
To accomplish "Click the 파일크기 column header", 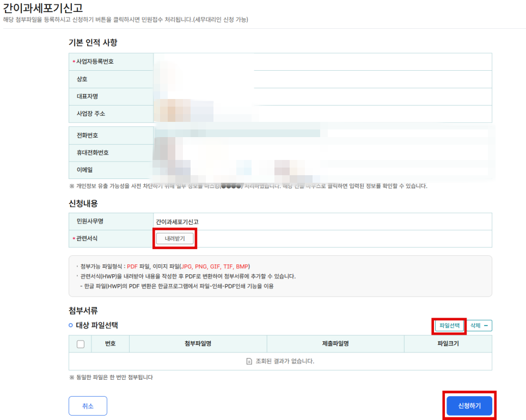I will pos(448,344).
